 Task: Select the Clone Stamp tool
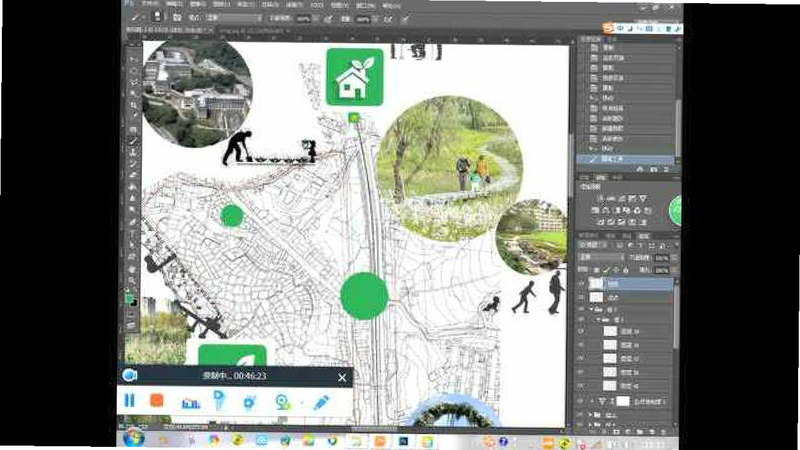pos(134,152)
